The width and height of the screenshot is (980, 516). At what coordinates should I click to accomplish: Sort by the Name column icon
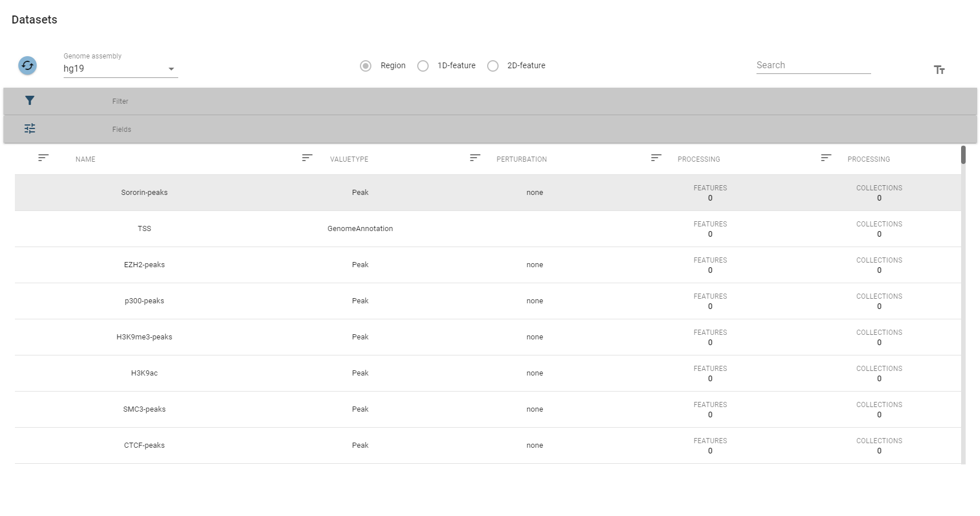tap(44, 158)
